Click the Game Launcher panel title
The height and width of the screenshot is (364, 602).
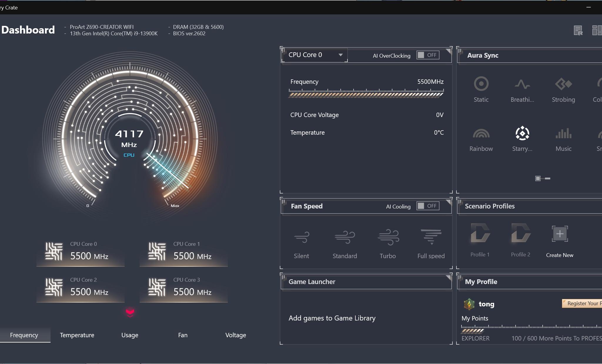(x=312, y=282)
